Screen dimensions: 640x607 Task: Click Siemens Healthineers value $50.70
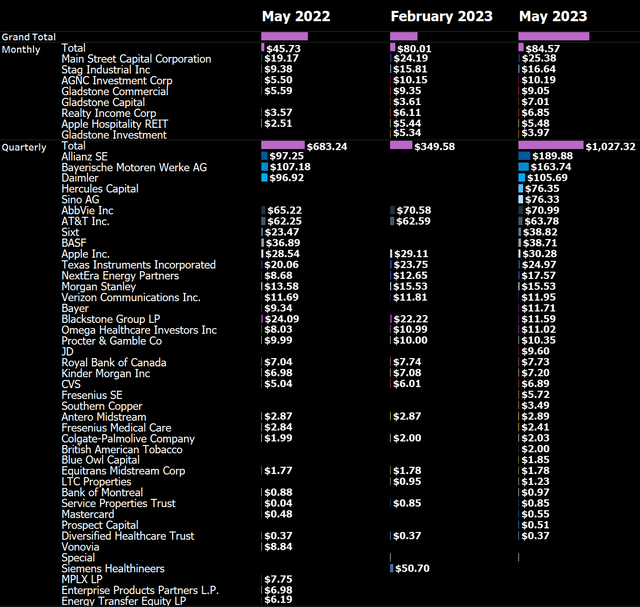(412, 568)
